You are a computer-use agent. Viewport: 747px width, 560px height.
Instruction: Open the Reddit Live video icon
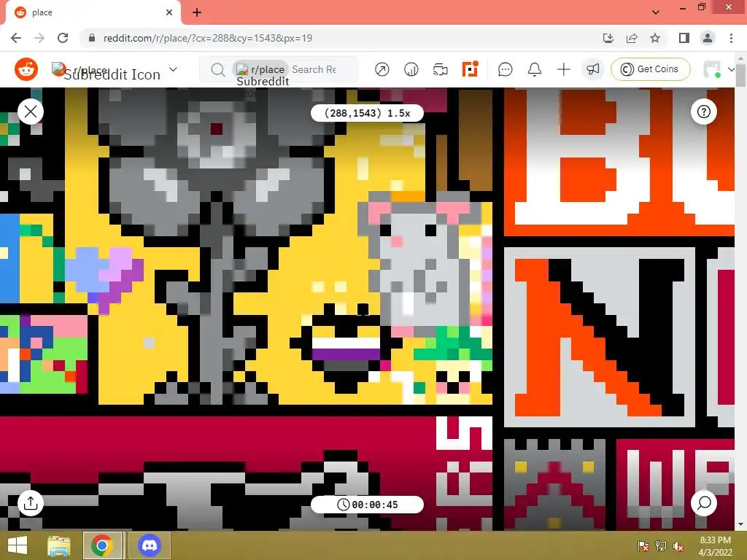440,69
